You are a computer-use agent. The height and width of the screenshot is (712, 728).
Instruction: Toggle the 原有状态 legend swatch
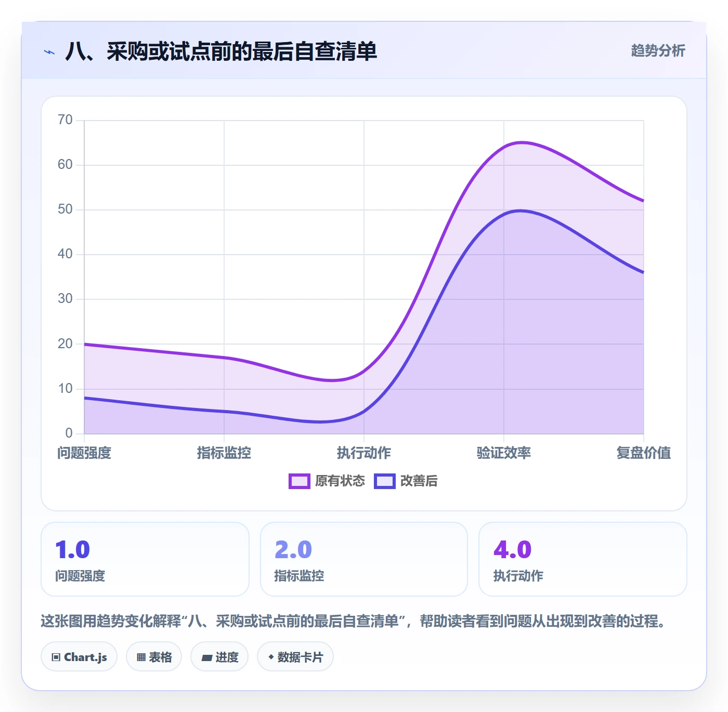pyautogui.click(x=300, y=481)
